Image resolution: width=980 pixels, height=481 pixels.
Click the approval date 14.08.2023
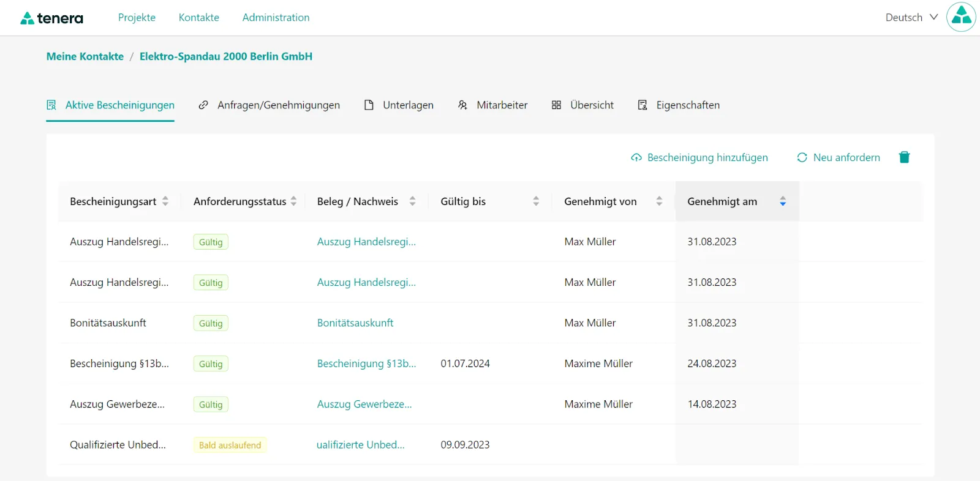pyautogui.click(x=712, y=405)
